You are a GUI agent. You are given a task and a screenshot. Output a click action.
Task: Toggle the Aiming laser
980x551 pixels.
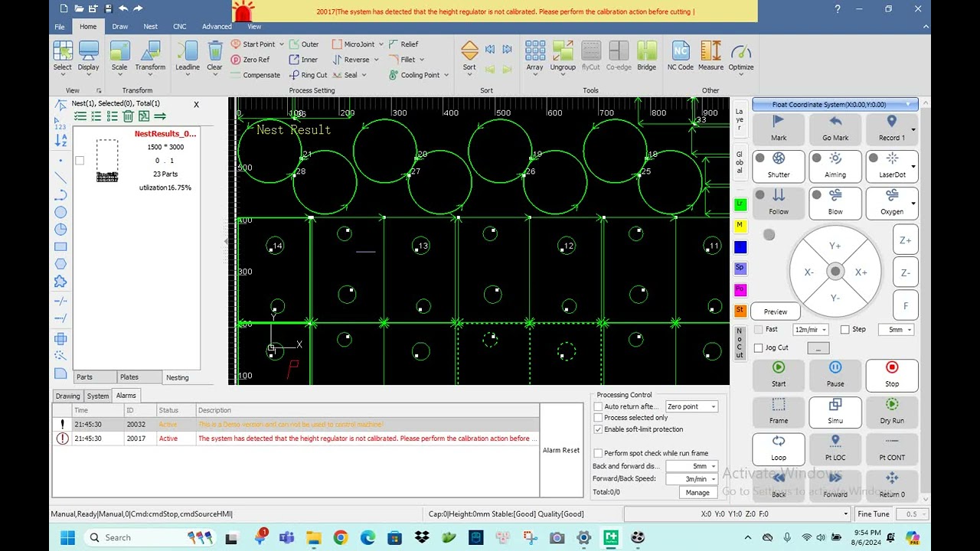(835, 166)
